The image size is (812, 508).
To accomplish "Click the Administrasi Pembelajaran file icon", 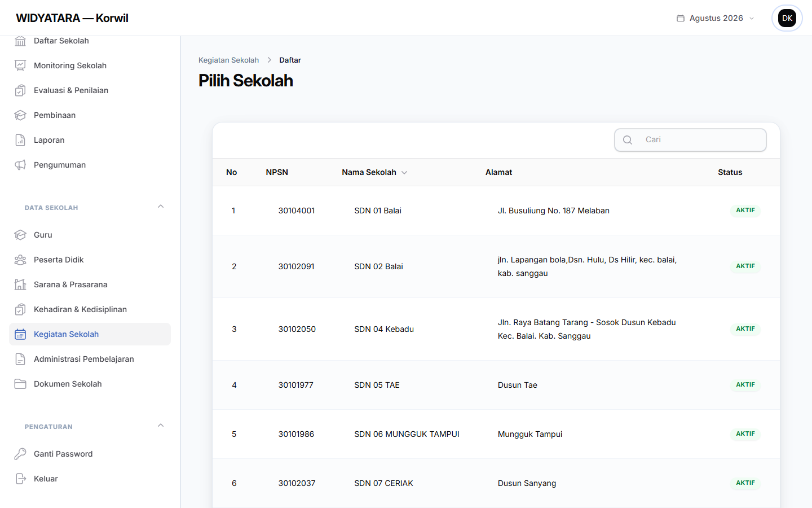I will coord(20,359).
